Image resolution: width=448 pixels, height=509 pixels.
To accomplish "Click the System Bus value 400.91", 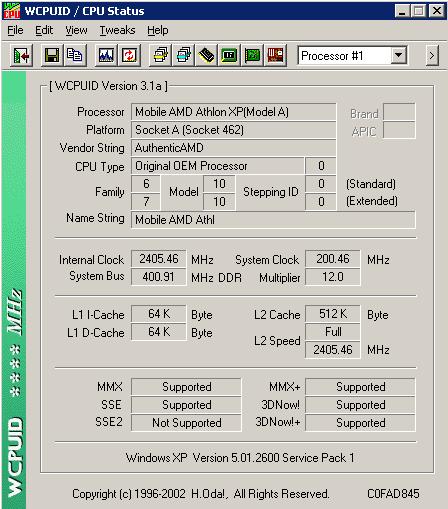I will [159, 277].
